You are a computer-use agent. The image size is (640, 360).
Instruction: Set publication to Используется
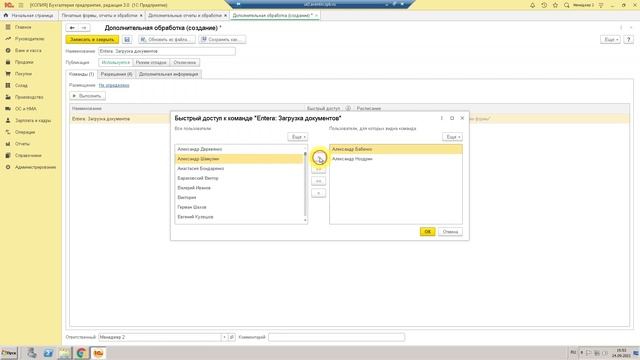point(116,62)
